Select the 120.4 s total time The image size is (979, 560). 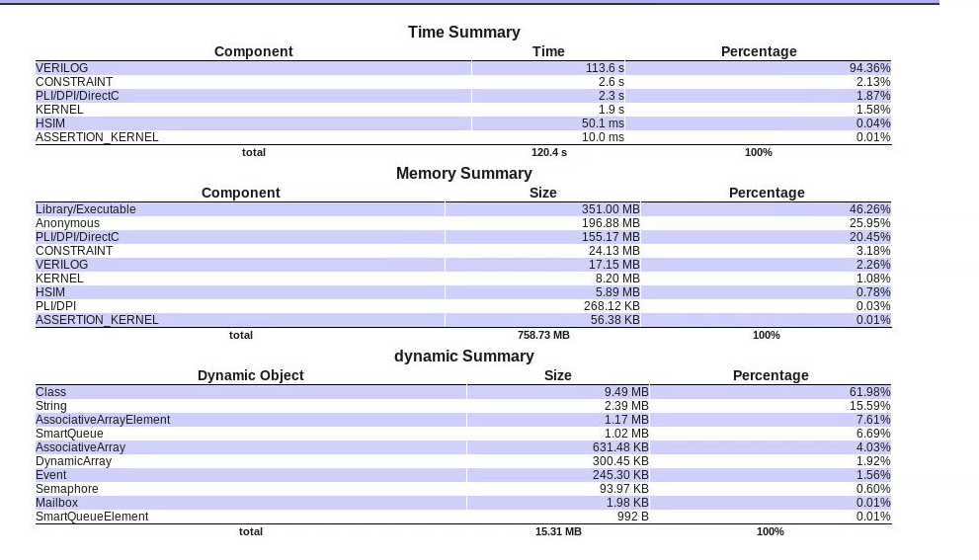pos(549,152)
